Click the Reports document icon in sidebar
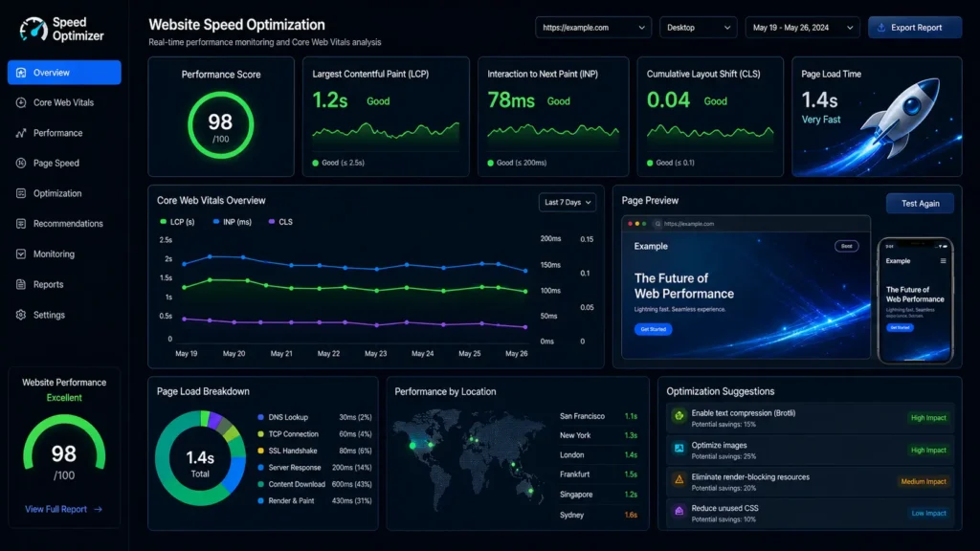This screenshot has width=980, height=551. [21, 284]
